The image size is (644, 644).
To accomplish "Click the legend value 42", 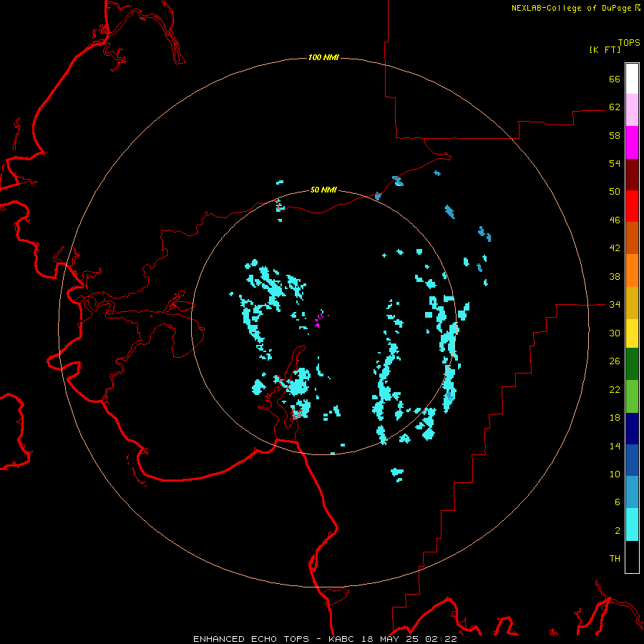I will pos(615,248).
